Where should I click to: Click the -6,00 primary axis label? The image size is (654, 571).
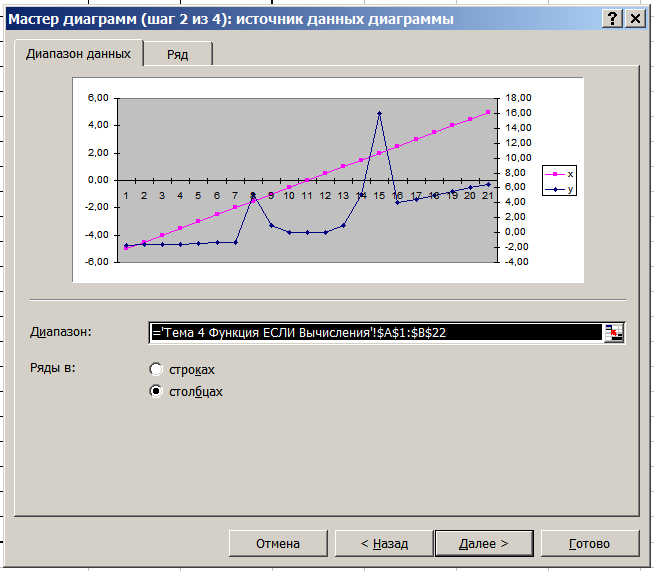coord(97,262)
